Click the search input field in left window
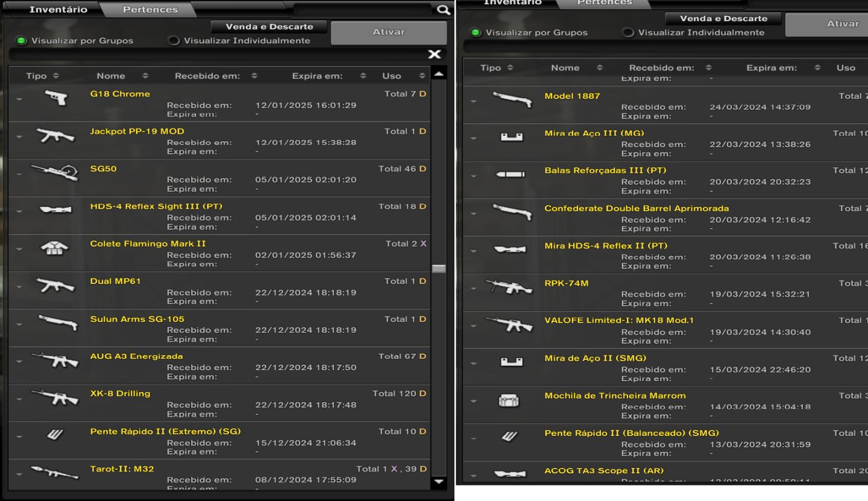 tap(363, 10)
